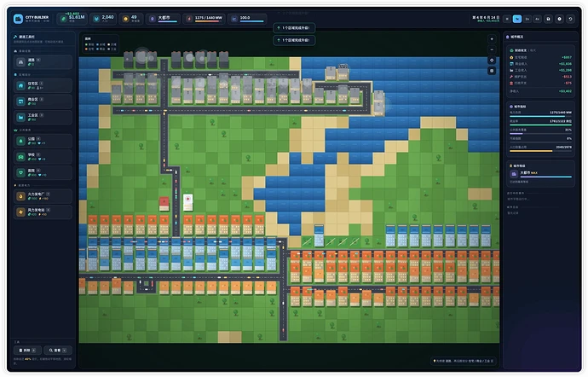Click the orange population capacity bar in right panel
The image size is (588, 377).
tap(540, 151)
